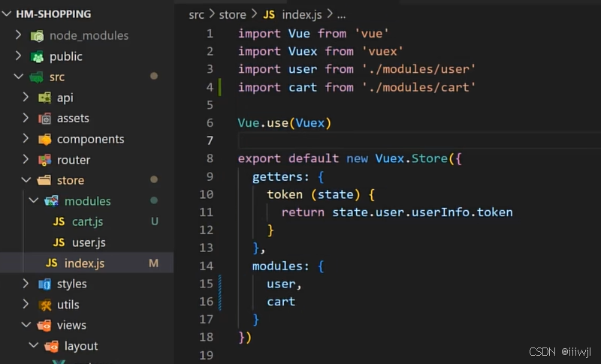Click 'token (state)' on line 10

(x=313, y=194)
